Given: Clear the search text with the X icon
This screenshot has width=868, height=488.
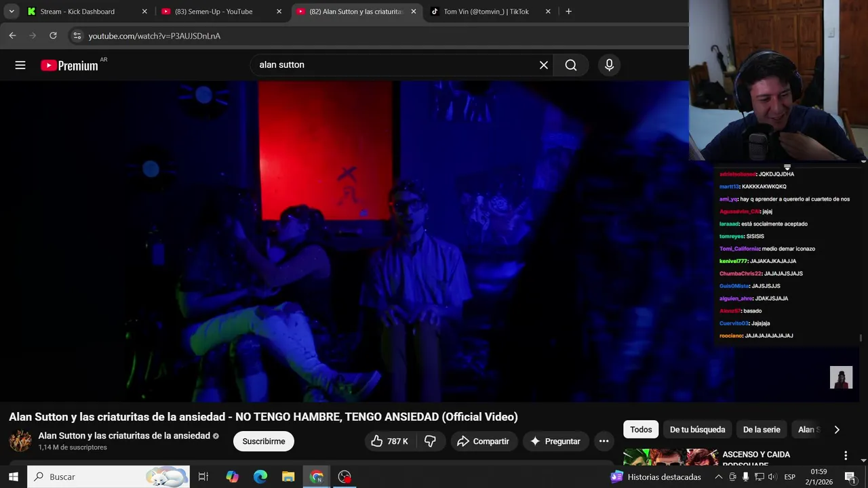Looking at the screenshot, I should (543, 65).
